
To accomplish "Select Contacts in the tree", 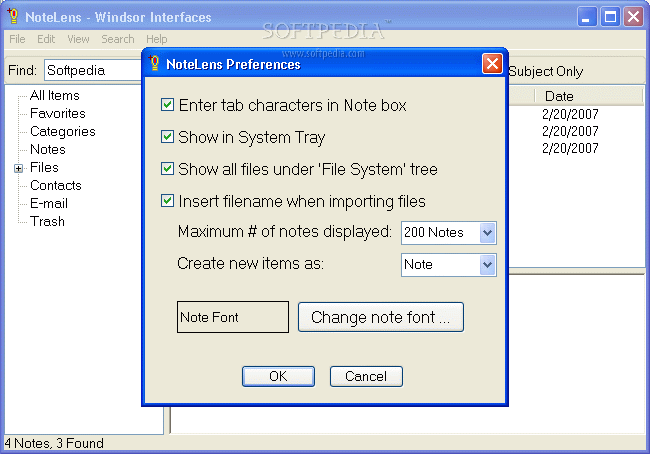I will click(x=56, y=185).
